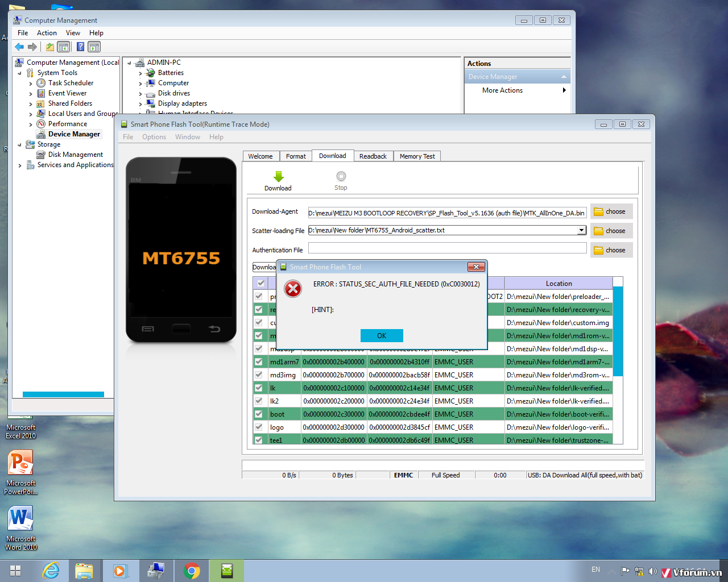
Task: Click the Show/Hide Console Tree icon
Action: tap(64, 47)
